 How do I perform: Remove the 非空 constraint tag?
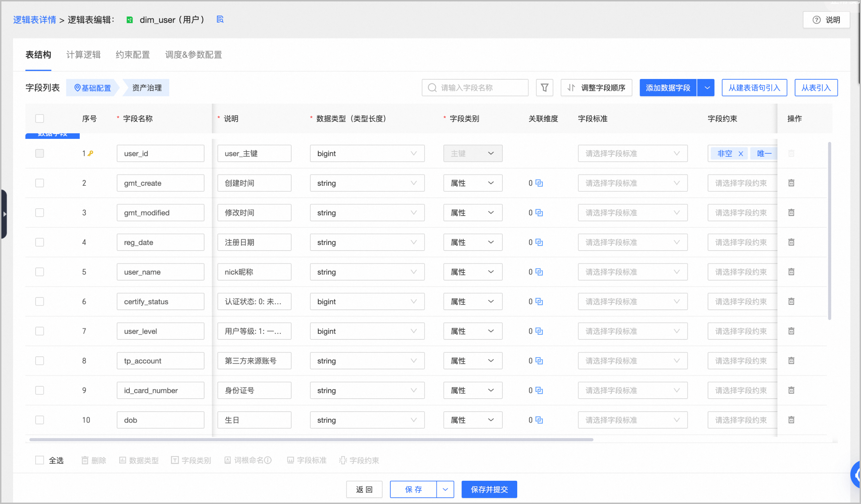(x=741, y=154)
